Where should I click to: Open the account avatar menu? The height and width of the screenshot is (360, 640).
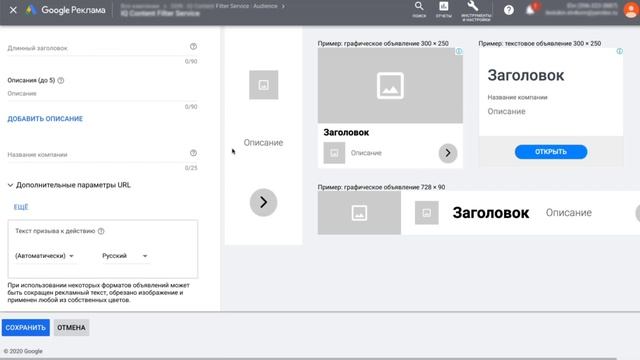coord(631,10)
